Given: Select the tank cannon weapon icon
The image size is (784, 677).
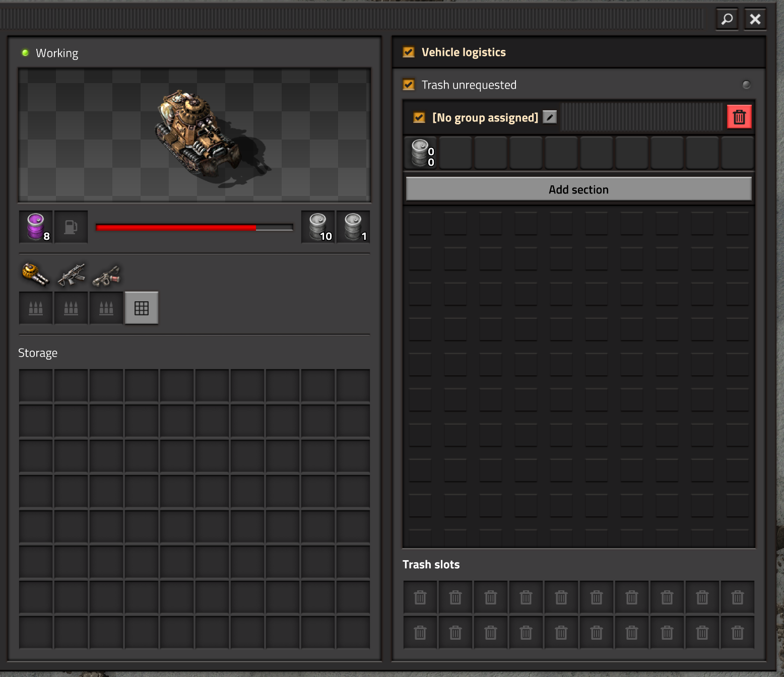Looking at the screenshot, I should pyautogui.click(x=36, y=275).
